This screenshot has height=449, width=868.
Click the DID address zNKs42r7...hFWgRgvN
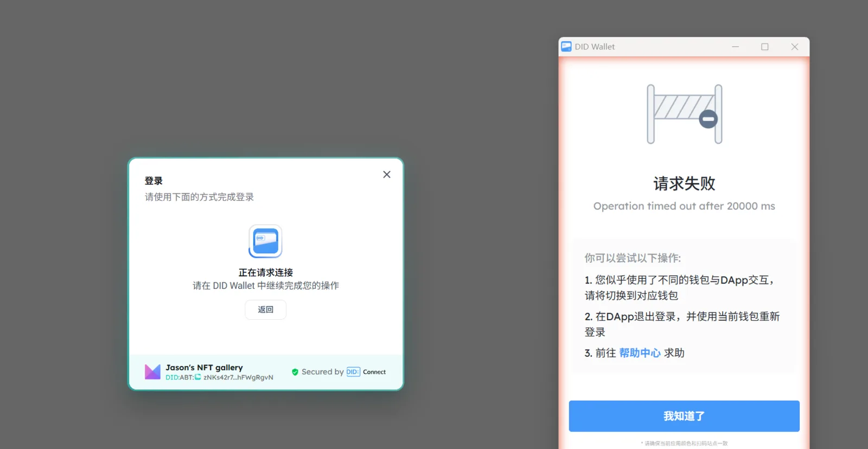click(238, 377)
